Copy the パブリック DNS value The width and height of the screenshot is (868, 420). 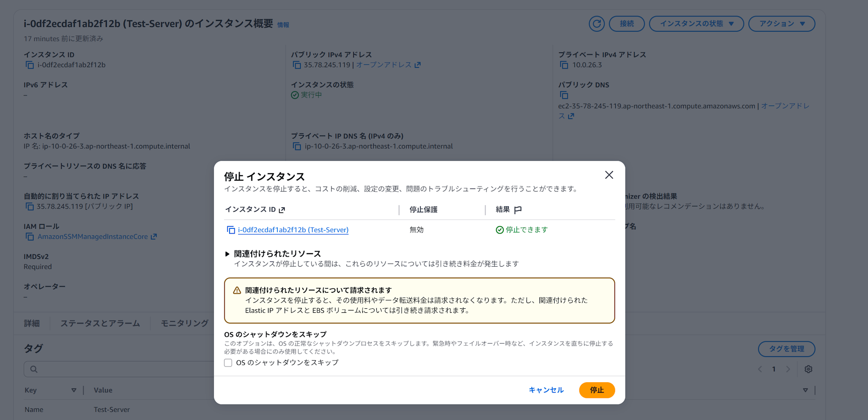coord(564,95)
